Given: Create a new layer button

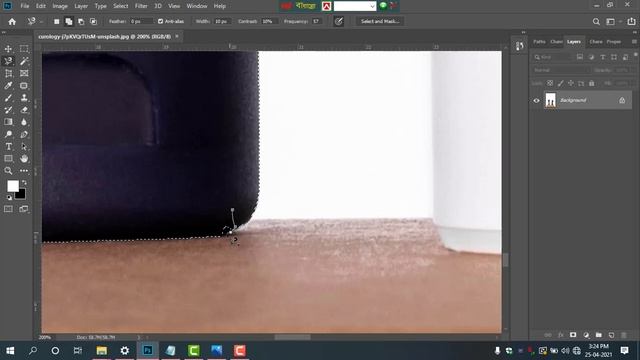Looking at the screenshot, I should (x=611, y=335).
